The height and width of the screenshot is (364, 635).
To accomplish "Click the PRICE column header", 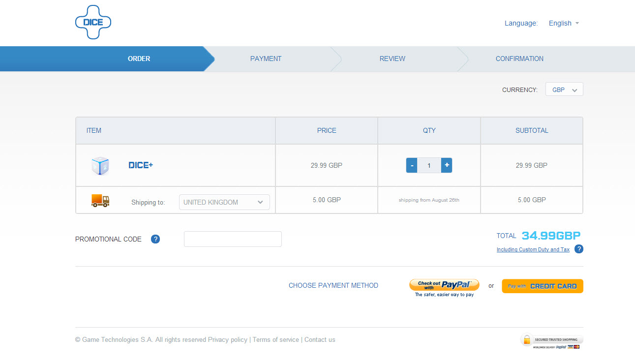I will coord(327,130).
